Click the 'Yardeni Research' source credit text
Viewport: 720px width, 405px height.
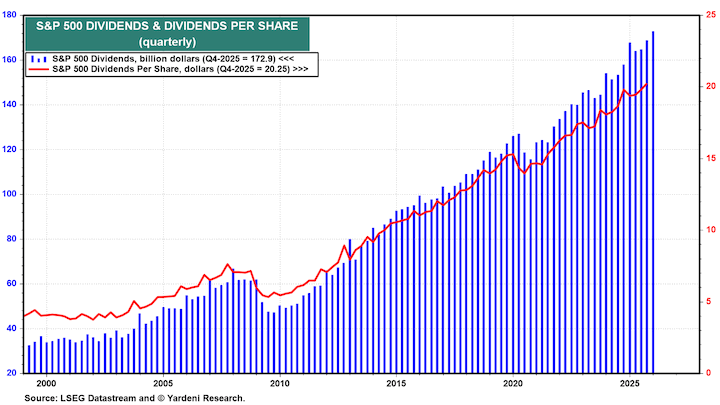(x=195, y=398)
